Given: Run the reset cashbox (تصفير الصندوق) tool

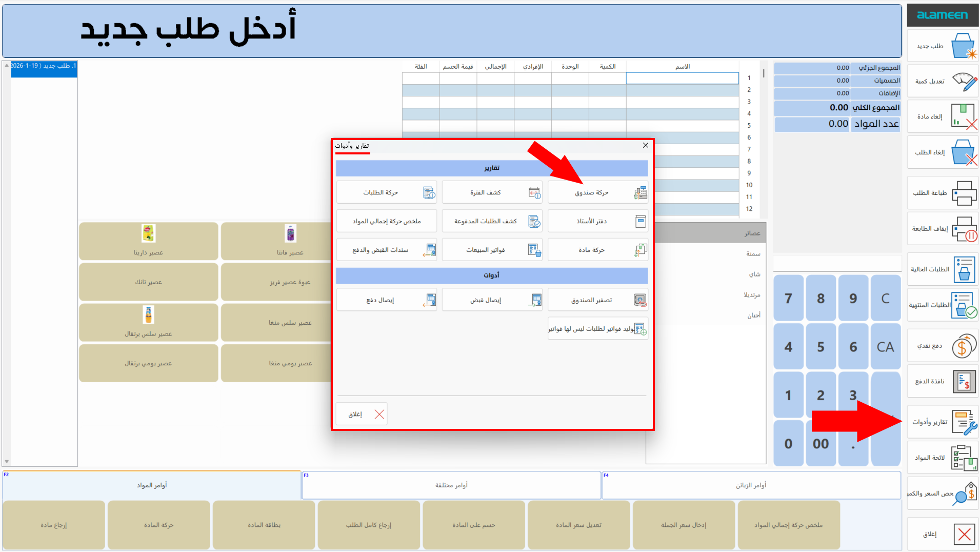Looking at the screenshot, I should coord(597,300).
